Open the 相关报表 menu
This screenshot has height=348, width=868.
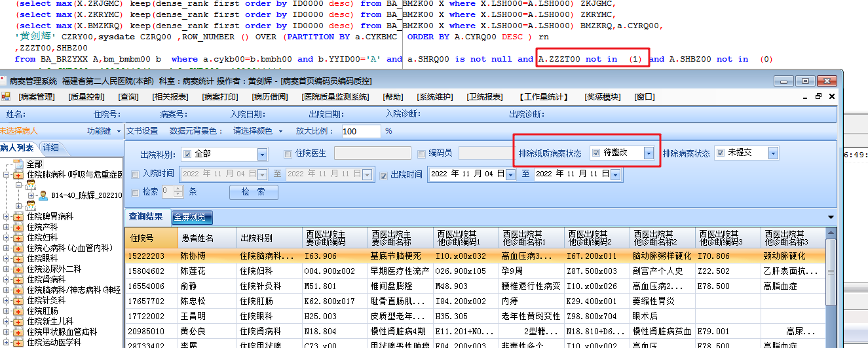pos(170,97)
